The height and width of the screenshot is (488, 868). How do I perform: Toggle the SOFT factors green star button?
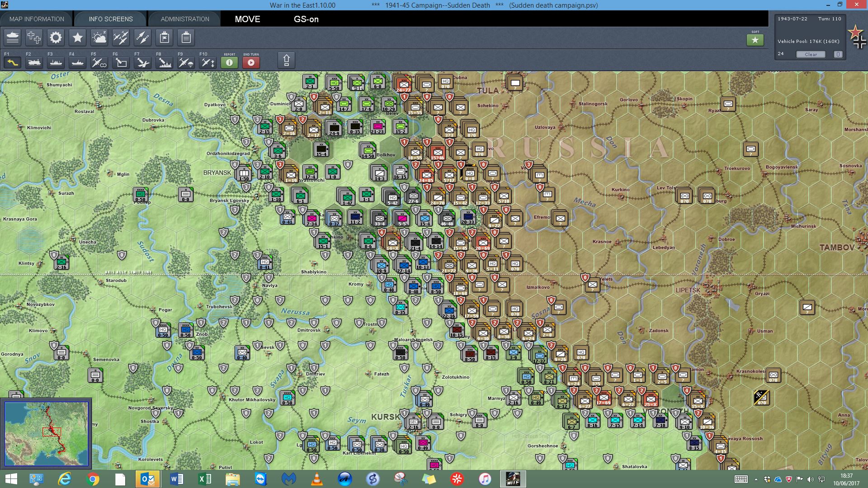tap(755, 40)
